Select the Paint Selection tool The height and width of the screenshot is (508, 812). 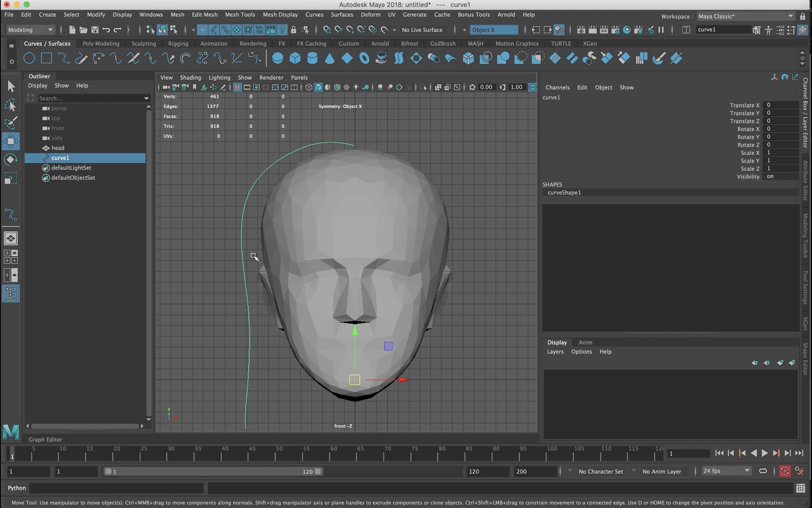point(11,123)
